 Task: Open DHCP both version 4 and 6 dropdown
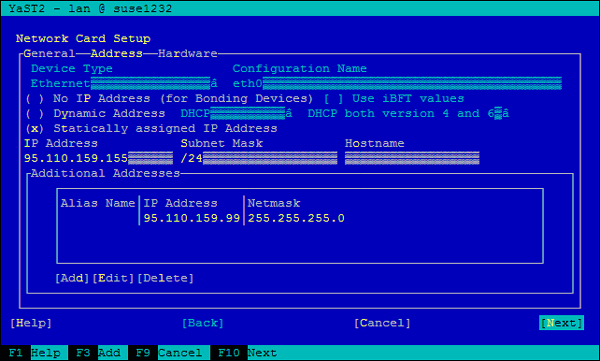(x=408, y=113)
